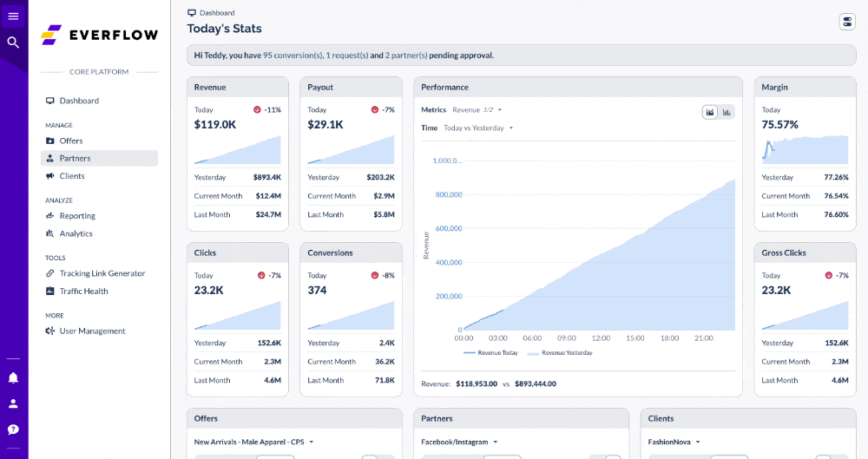Open the hamburger menu icon
Image resolution: width=868 pixels, height=459 pixels.
pos(13,16)
